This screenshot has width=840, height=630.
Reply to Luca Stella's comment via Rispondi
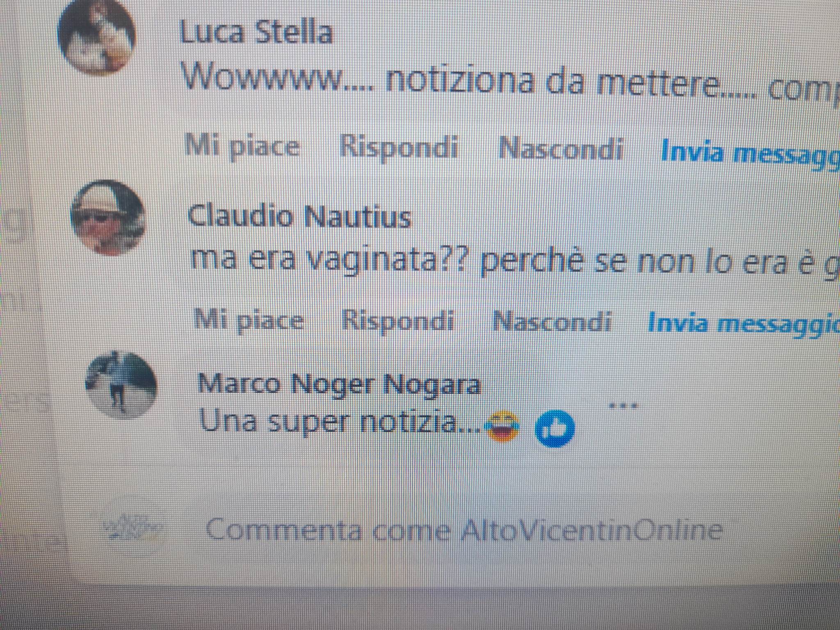tap(399, 147)
